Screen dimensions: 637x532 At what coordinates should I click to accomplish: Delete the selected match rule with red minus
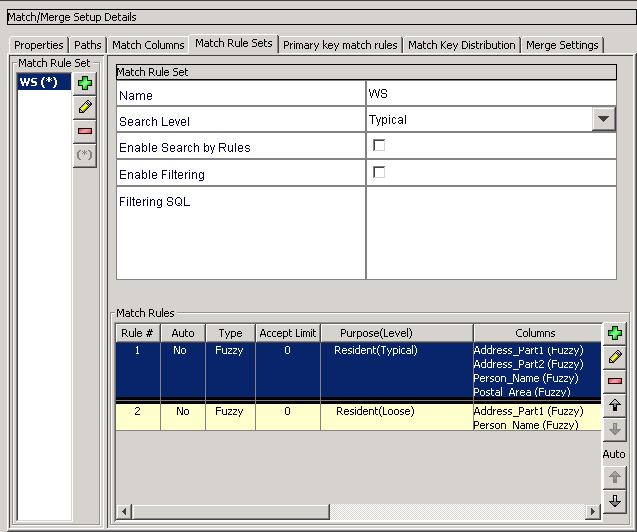click(x=615, y=381)
